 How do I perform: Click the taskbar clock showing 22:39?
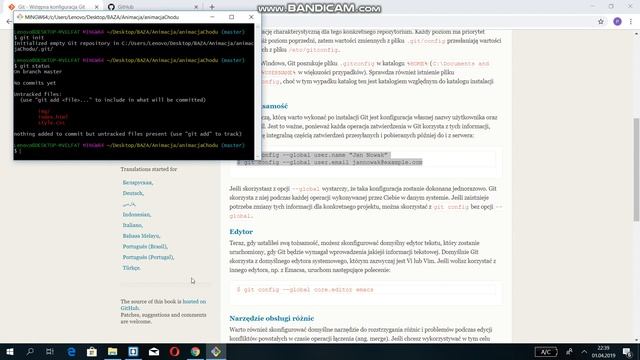click(604, 351)
